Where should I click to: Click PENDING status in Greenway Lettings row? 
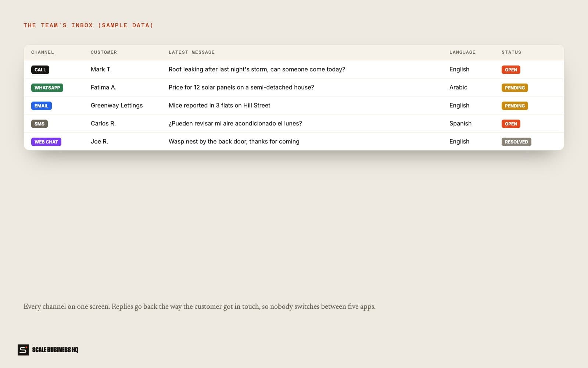pyautogui.click(x=514, y=106)
